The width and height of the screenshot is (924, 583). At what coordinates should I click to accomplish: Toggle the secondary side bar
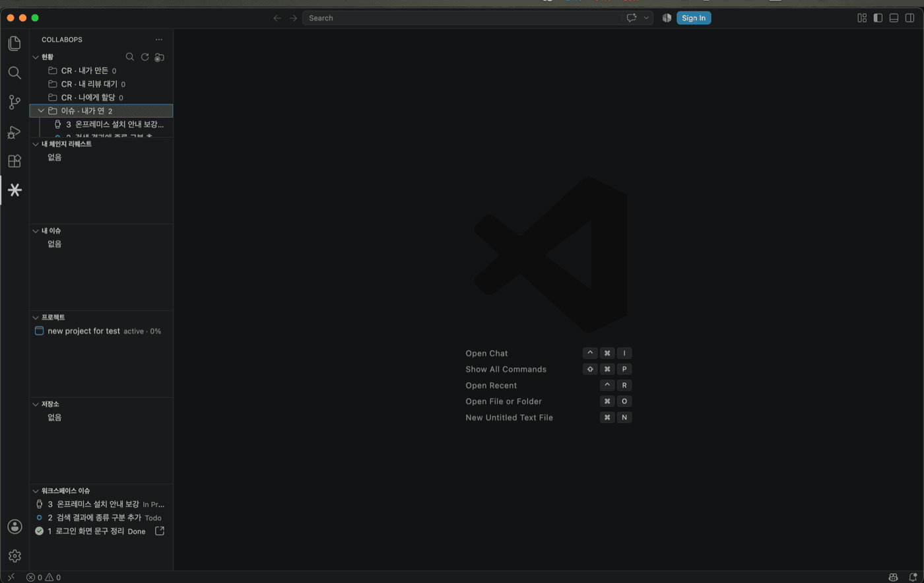[909, 18]
